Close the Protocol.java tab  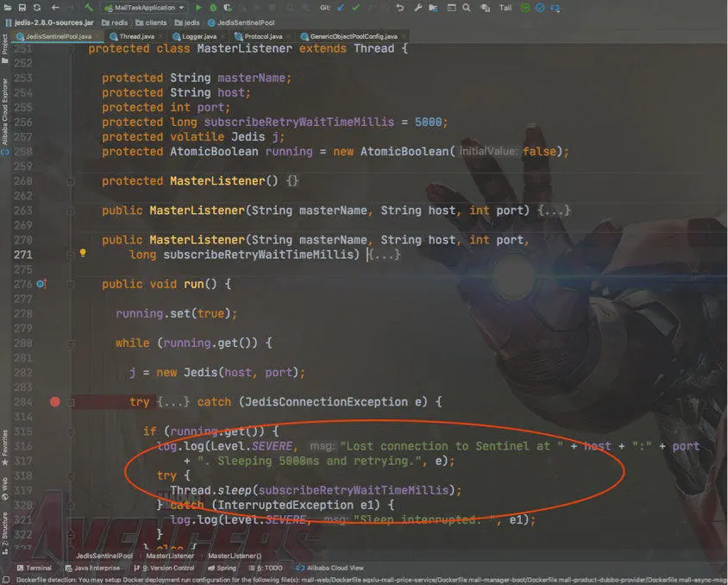point(289,37)
